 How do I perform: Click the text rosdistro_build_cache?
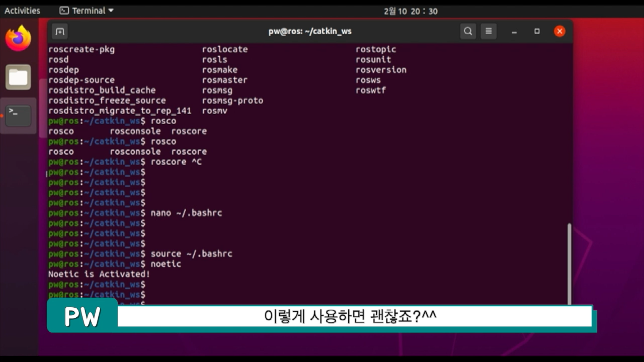point(102,90)
